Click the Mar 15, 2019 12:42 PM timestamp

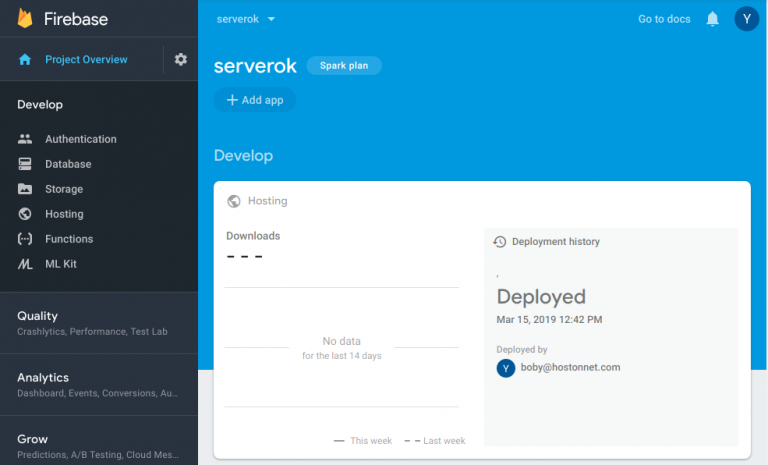click(549, 319)
